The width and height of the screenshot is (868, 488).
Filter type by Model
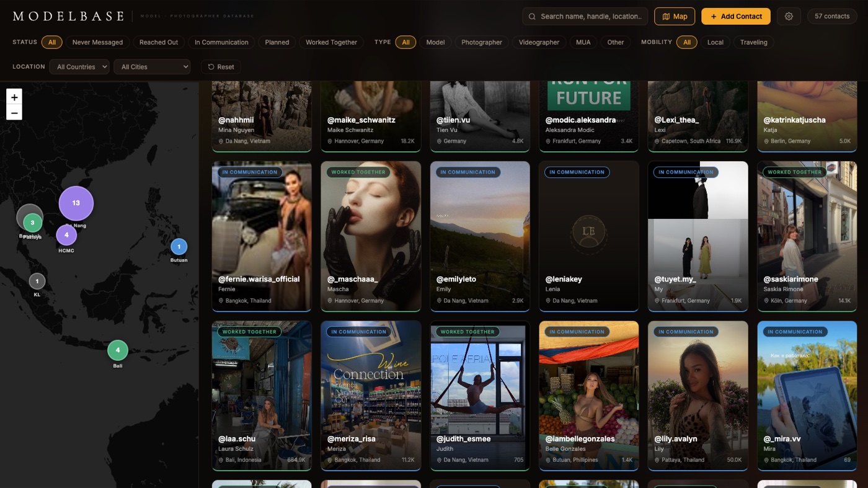tap(435, 42)
